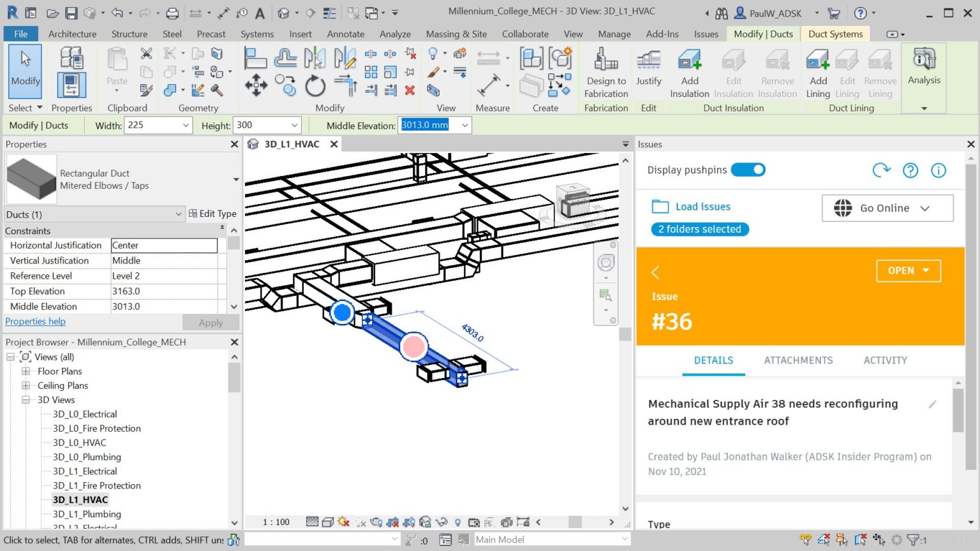Activate the Rotate tool

pyautogui.click(x=314, y=85)
